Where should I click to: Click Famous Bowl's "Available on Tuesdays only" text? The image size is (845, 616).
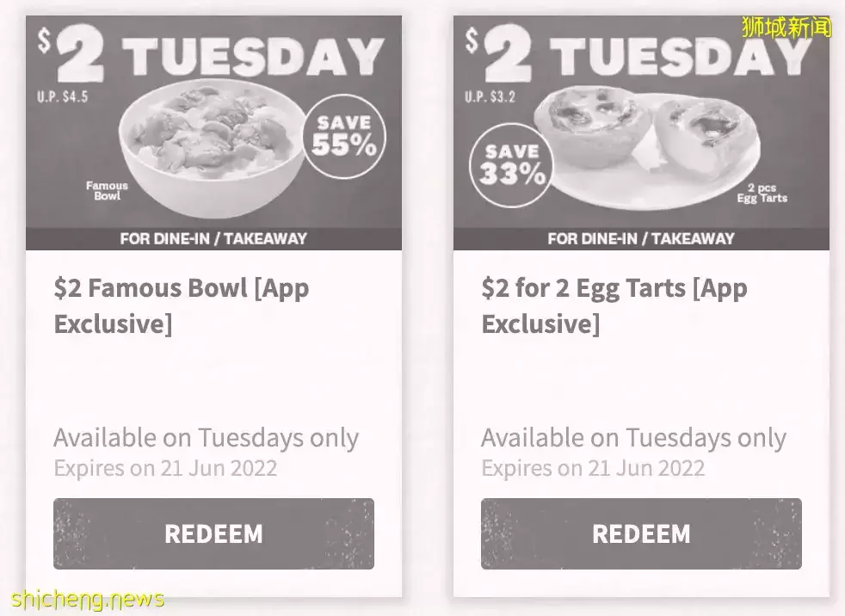(206, 437)
